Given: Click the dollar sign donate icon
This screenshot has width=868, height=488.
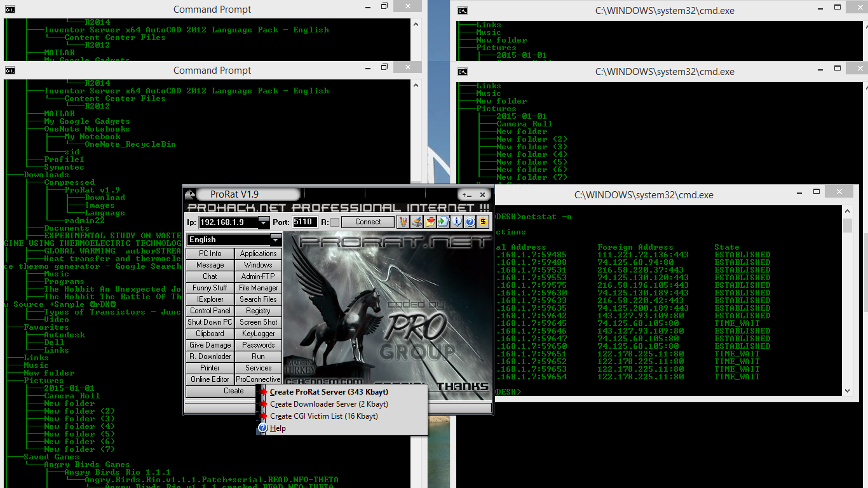Looking at the screenshot, I should (483, 222).
